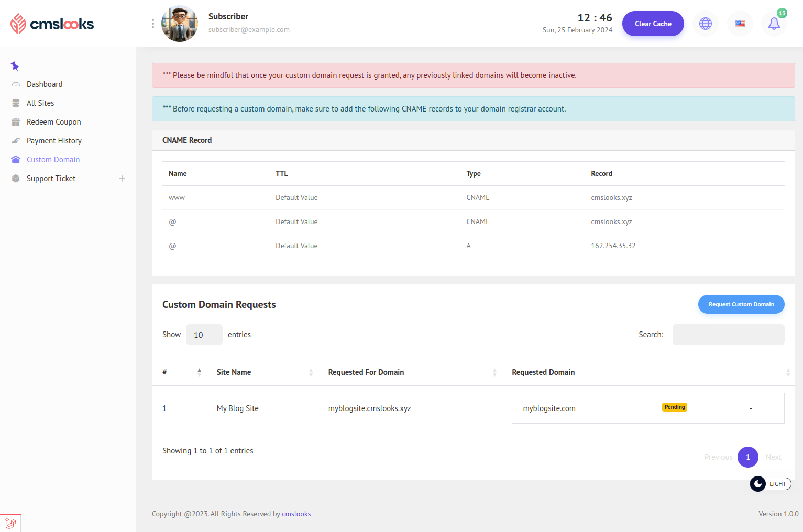Open Dashboard from the sidebar
The width and height of the screenshot is (803, 532).
click(45, 84)
